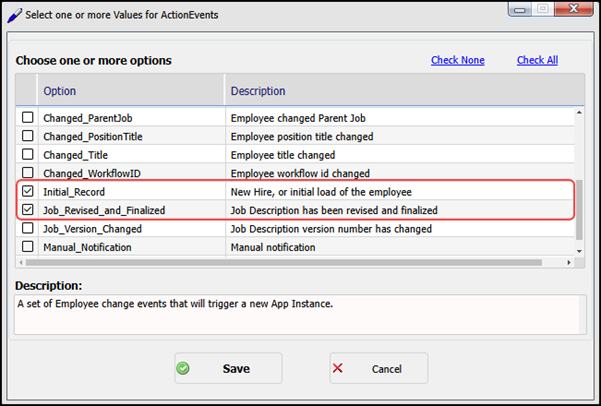
Task: Enable the Job_Version_Changed checkbox
Action: tap(28, 228)
